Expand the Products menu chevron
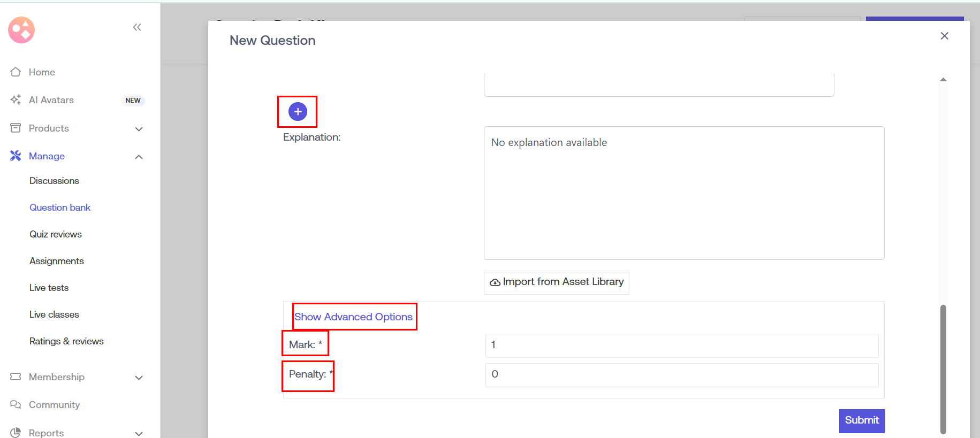The width and height of the screenshot is (980, 438). tap(139, 129)
